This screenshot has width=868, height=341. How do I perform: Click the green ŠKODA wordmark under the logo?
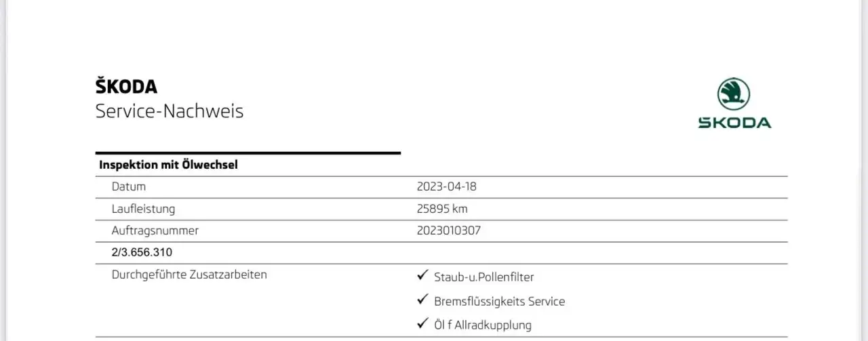[734, 123]
